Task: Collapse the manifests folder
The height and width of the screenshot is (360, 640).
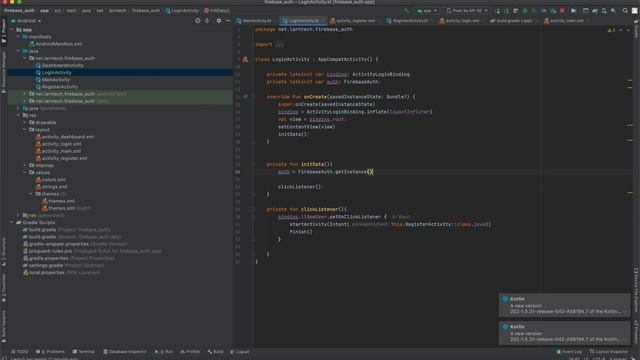Action: (x=18, y=37)
